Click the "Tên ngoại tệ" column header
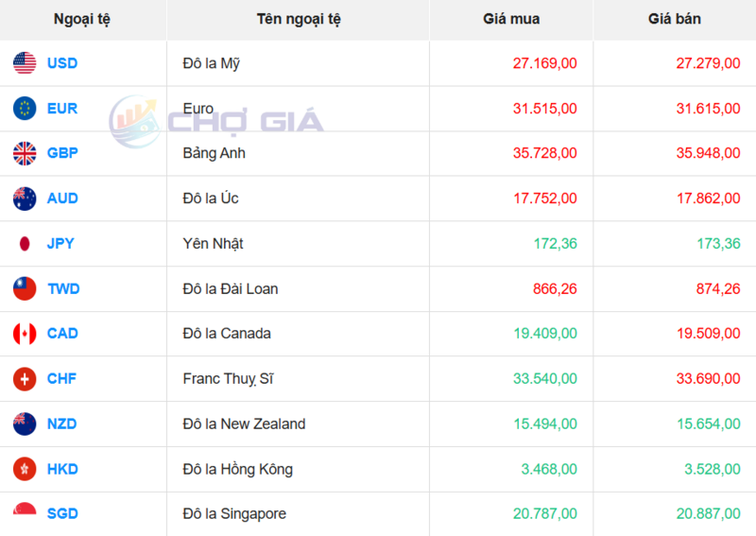Screen dimensions: 756x536 pos(299,19)
